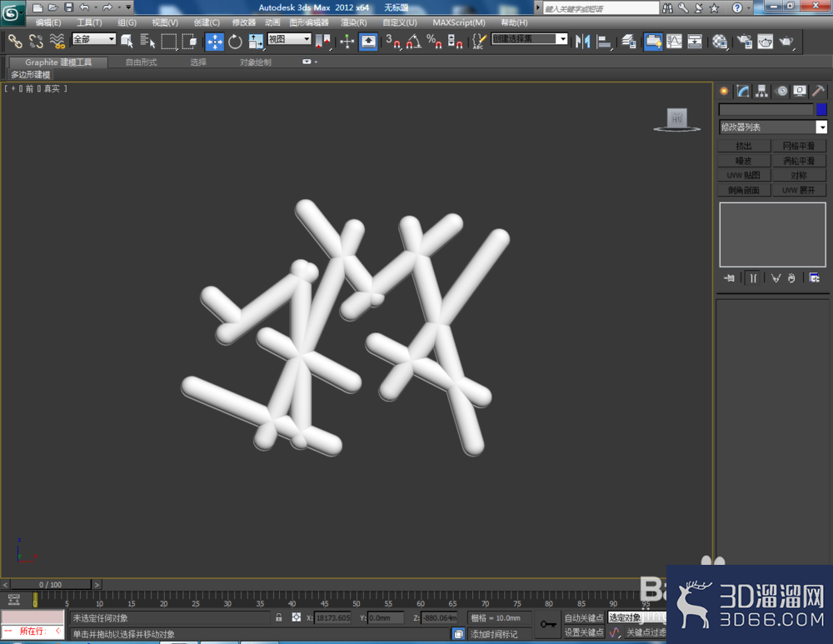Screen dimensions: 833x644
Task: Click the Render Production teapot icon
Action: [x=786, y=42]
